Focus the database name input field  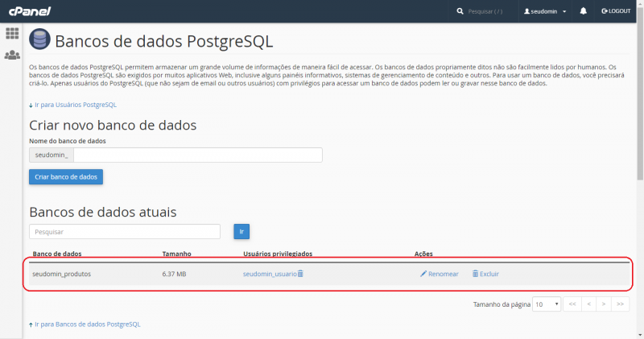(x=197, y=155)
